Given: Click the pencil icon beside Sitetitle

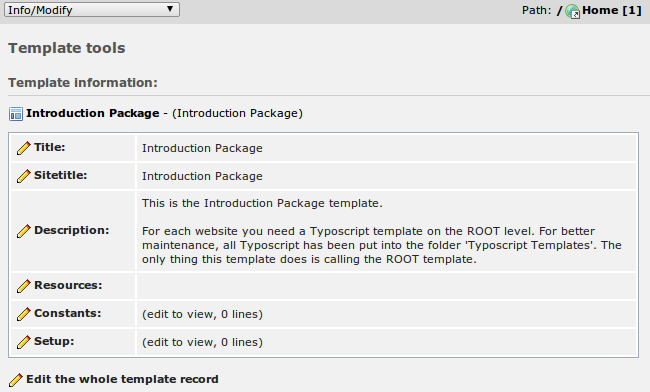Looking at the screenshot, I should [x=24, y=176].
